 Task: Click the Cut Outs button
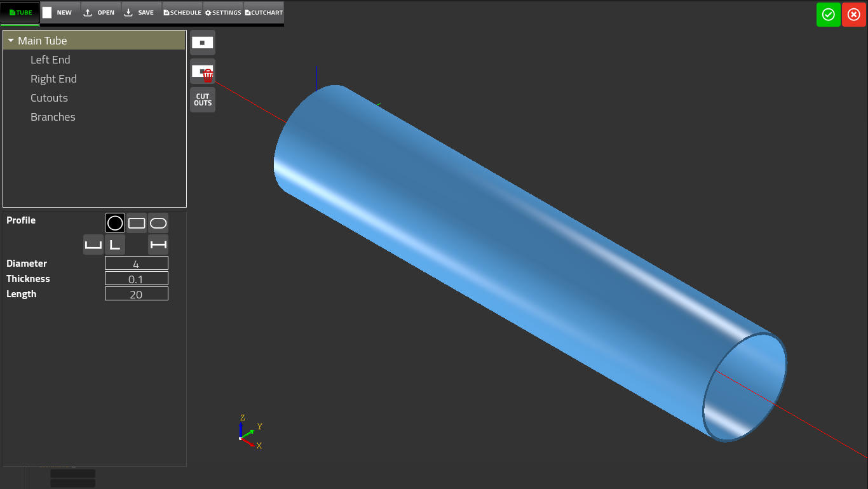(x=203, y=100)
